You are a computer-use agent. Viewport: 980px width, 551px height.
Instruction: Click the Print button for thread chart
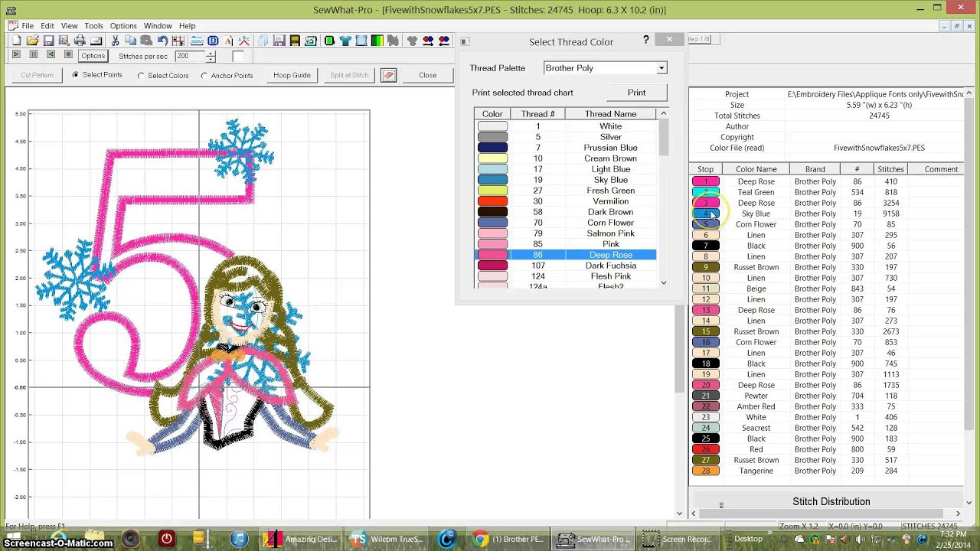point(636,93)
